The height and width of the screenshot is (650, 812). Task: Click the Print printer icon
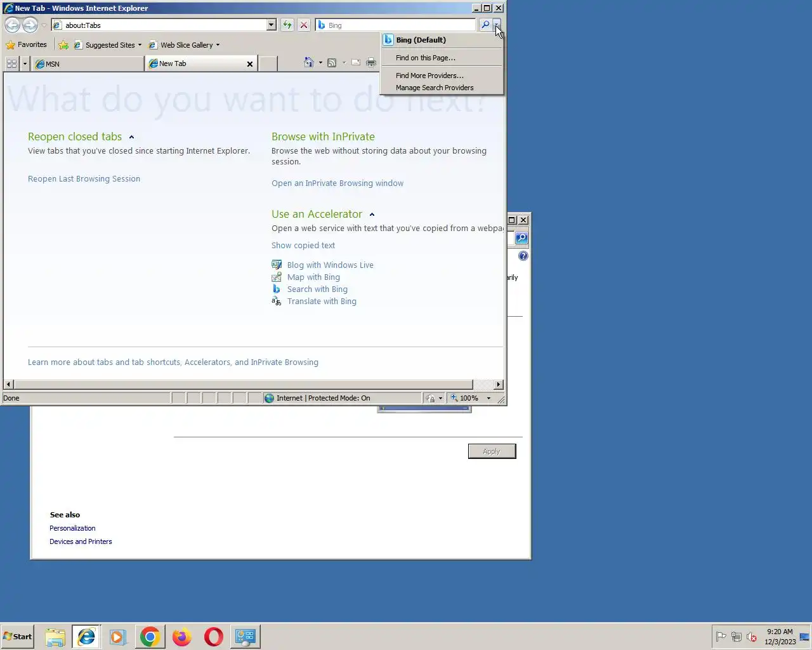(x=371, y=62)
